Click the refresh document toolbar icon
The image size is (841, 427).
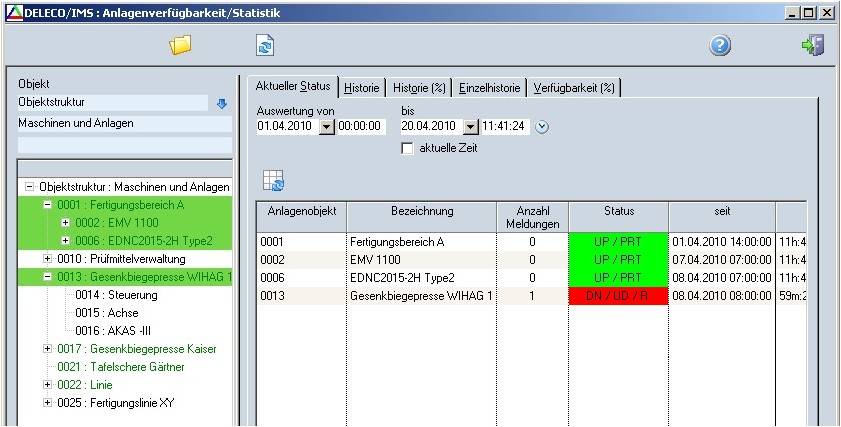265,45
